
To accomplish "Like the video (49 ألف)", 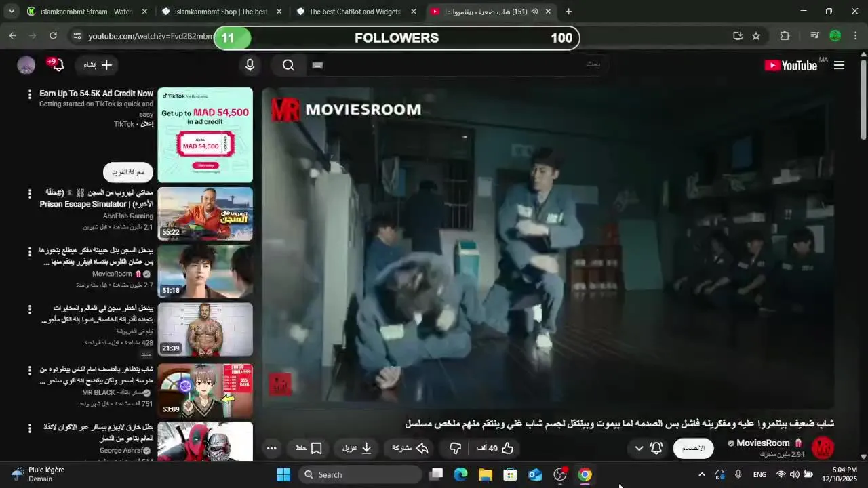I will [x=495, y=448].
